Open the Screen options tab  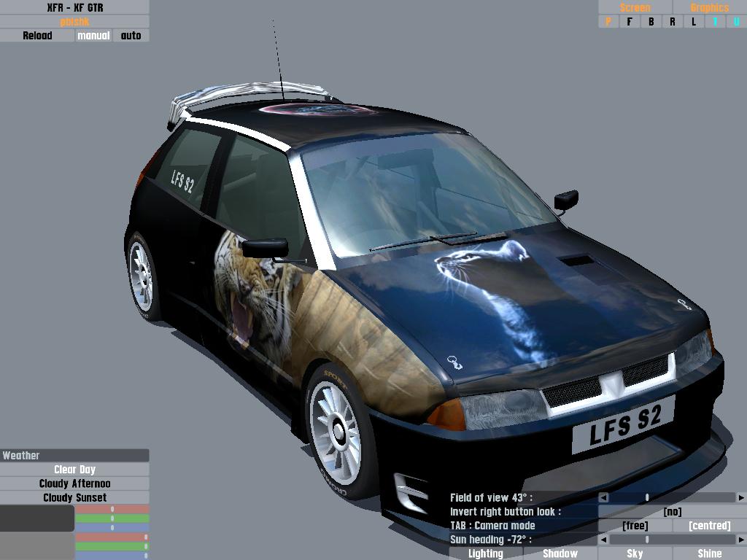point(635,7)
